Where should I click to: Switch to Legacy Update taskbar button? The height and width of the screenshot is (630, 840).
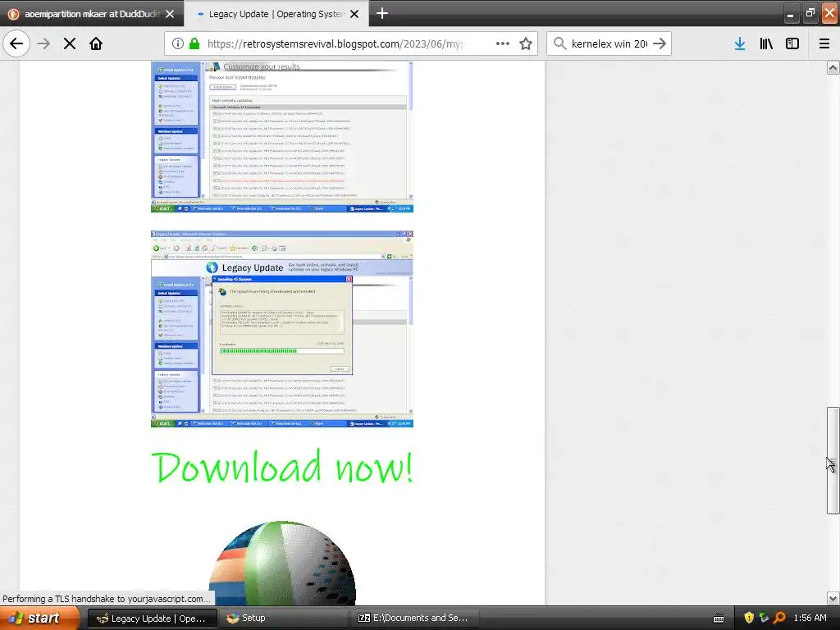(152, 619)
